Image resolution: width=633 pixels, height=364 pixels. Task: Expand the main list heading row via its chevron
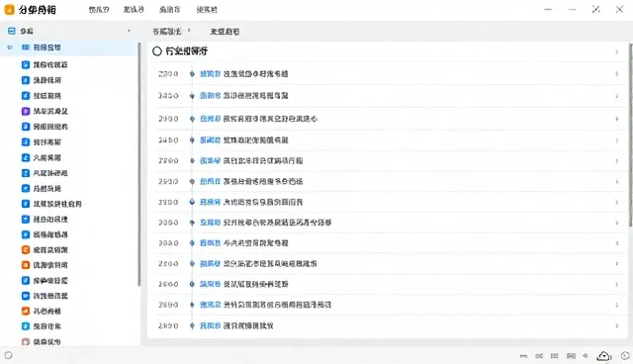[617, 51]
